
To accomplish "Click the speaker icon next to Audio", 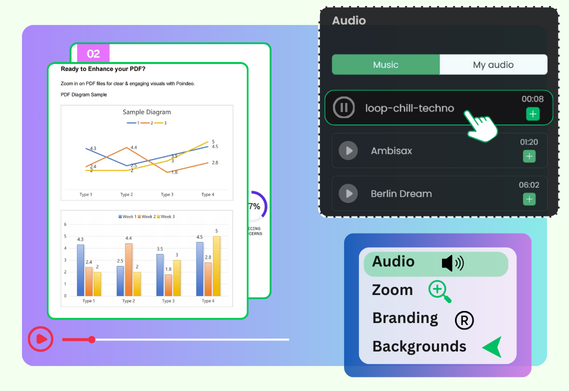I will click(x=453, y=263).
